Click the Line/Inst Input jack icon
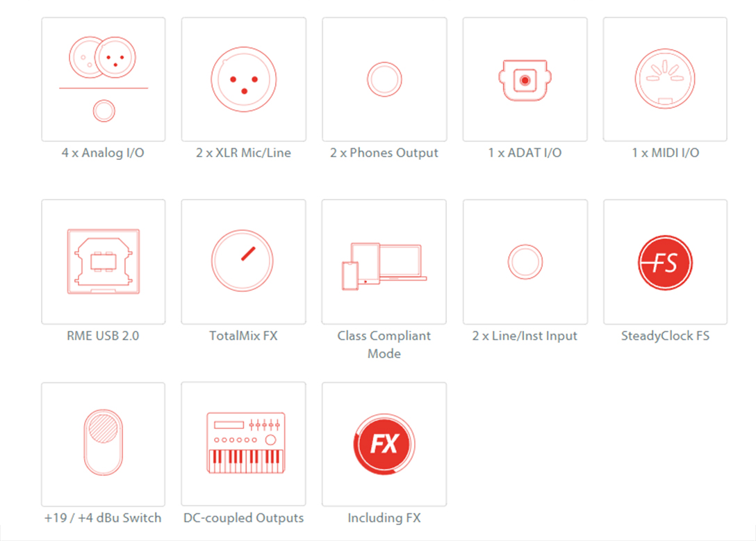The height and width of the screenshot is (541, 756). (525, 262)
